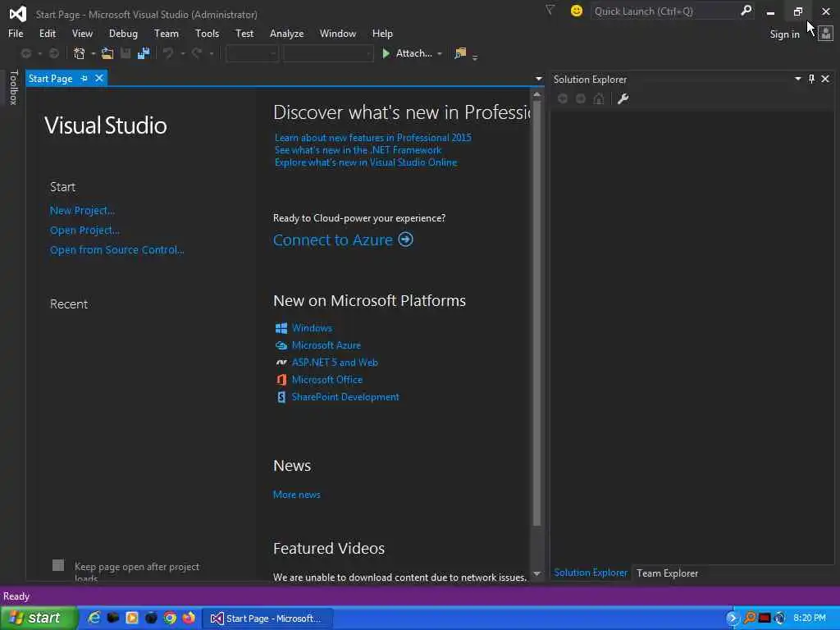Click the Navigate Backward toolbar icon

click(25, 53)
